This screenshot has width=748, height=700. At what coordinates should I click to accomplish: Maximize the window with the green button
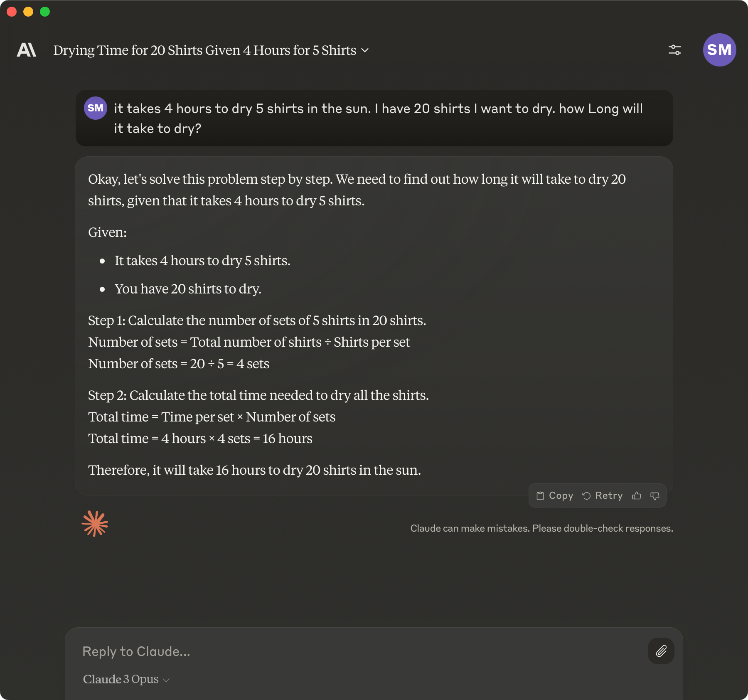[45, 12]
